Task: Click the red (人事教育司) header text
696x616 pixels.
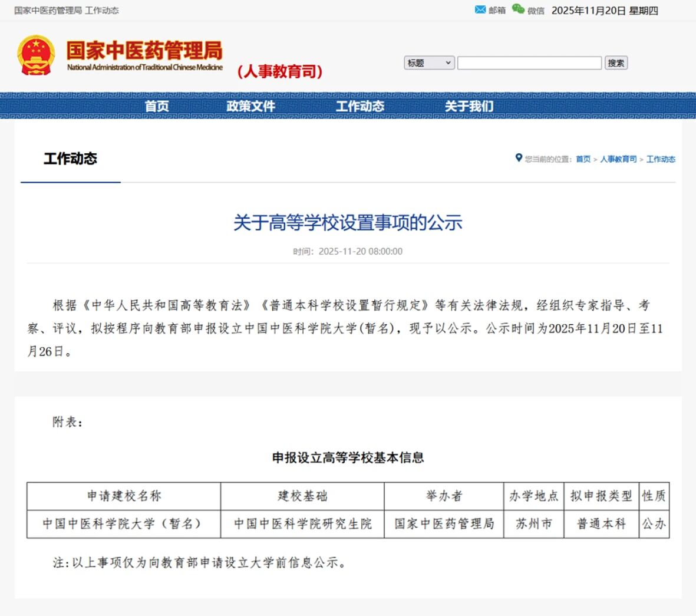Action: tap(280, 72)
